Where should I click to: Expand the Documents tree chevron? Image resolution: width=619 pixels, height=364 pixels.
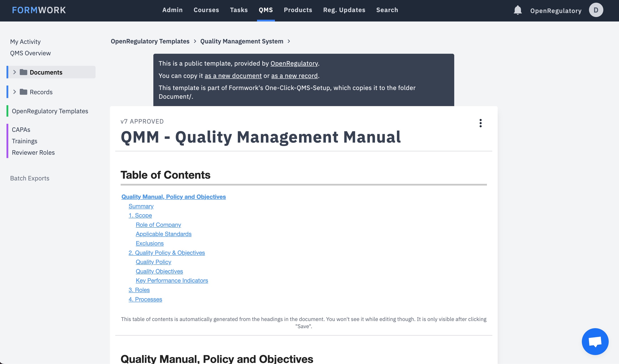coord(15,72)
